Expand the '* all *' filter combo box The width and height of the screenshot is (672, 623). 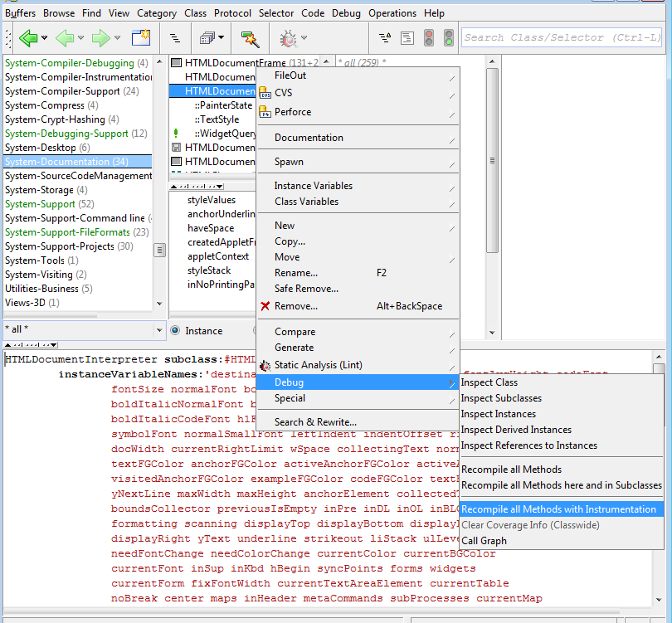point(159,330)
